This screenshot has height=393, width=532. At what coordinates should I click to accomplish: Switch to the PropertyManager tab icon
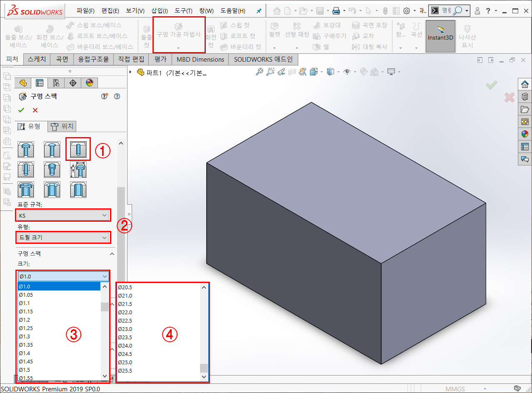39,83
